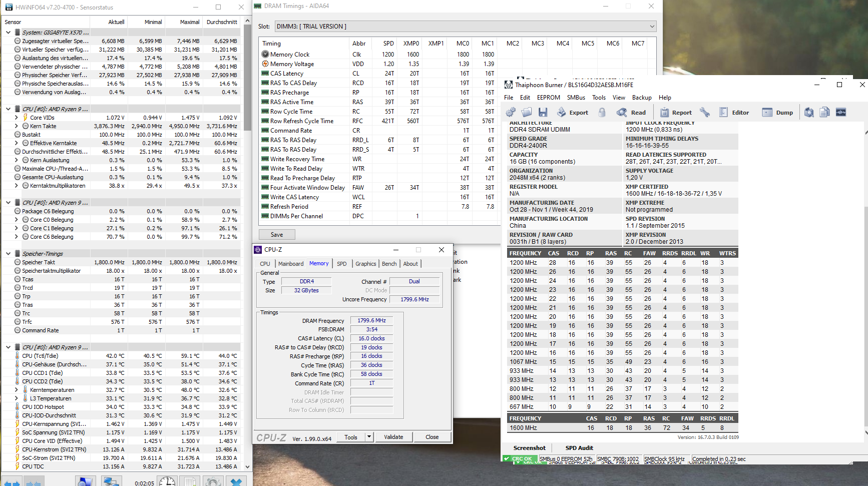
Task: Click the clock reset icon in HWiNFO
Action: pos(167,482)
